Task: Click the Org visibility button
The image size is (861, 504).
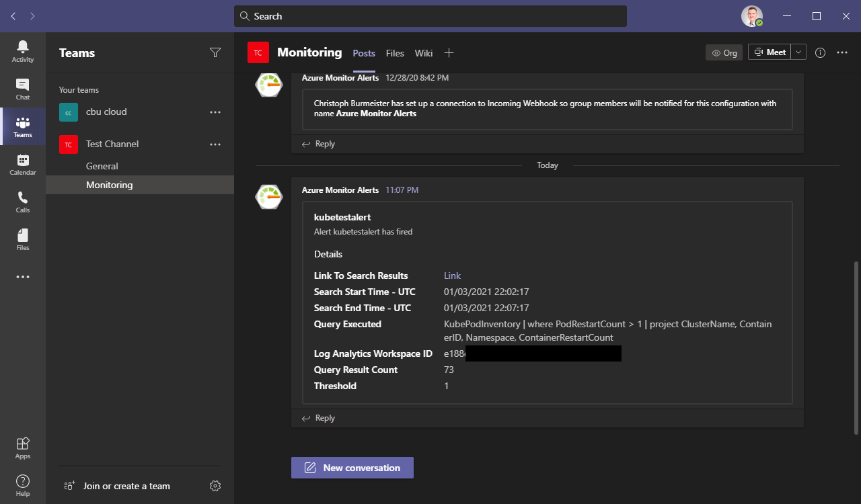Action: [724, 52]
